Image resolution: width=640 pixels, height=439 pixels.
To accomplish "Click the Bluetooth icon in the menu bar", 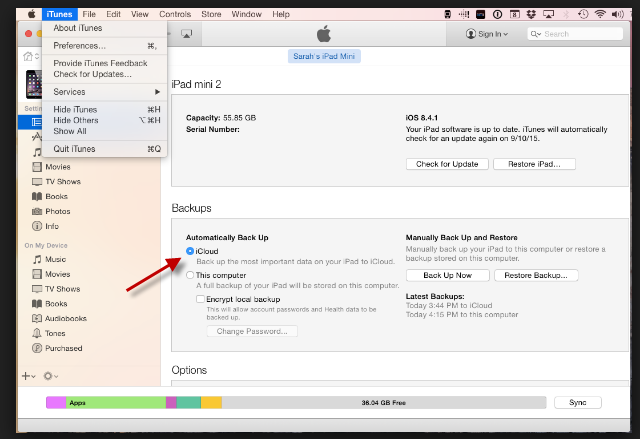I will 566,14.
